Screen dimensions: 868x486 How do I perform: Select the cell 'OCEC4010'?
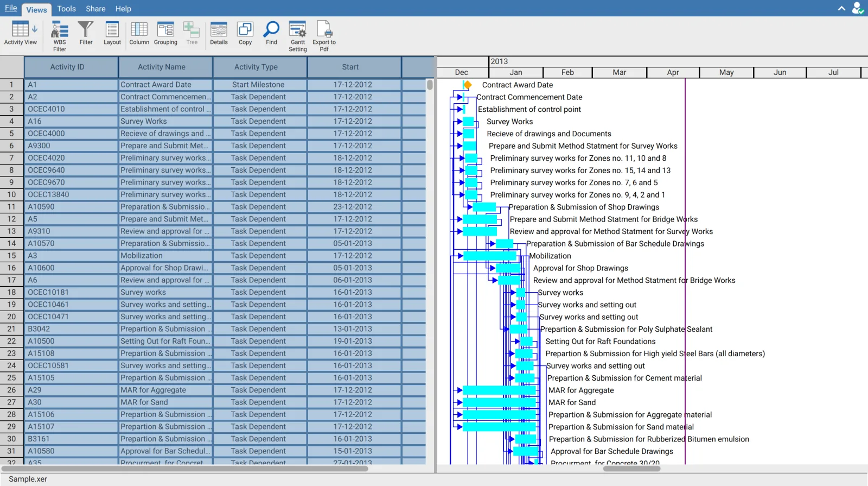coord(71,109)
